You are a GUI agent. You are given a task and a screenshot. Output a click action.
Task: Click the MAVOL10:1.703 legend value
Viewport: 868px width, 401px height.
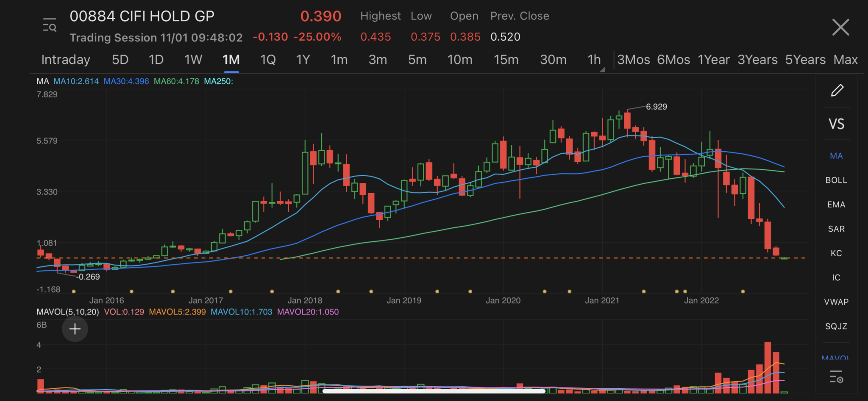point(241,312)
